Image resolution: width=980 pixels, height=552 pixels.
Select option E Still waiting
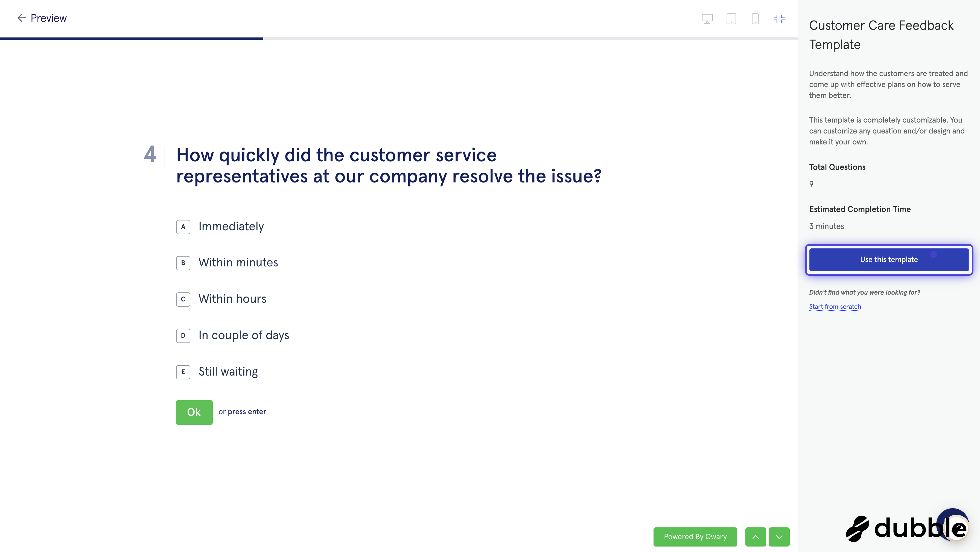pos(217,372)
